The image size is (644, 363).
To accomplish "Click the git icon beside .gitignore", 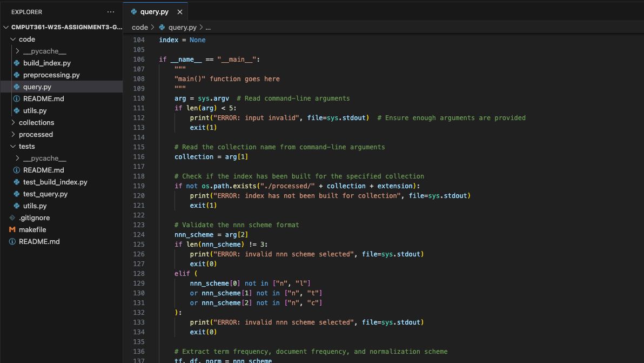I will click(12, 218).
